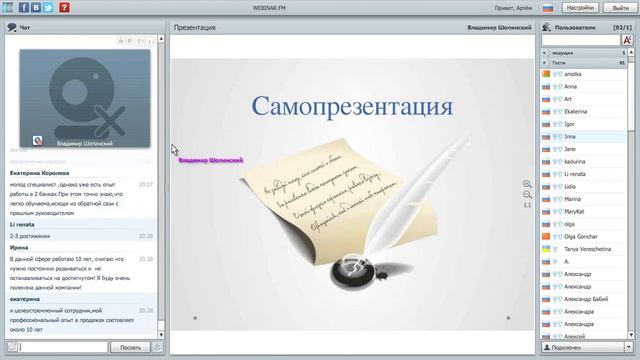Zoom in on the presentation slide
640x360 pixels.
[x=527, y=184]
